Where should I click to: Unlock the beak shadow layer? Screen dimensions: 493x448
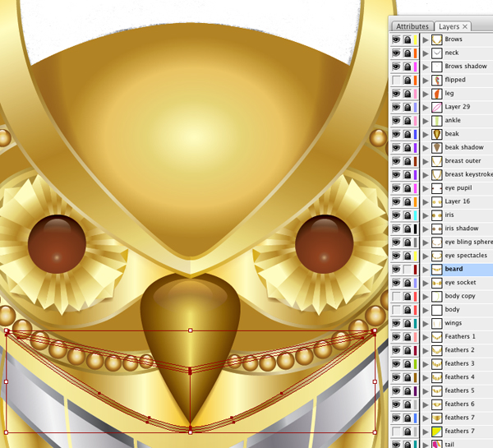(x=408, y=148)
